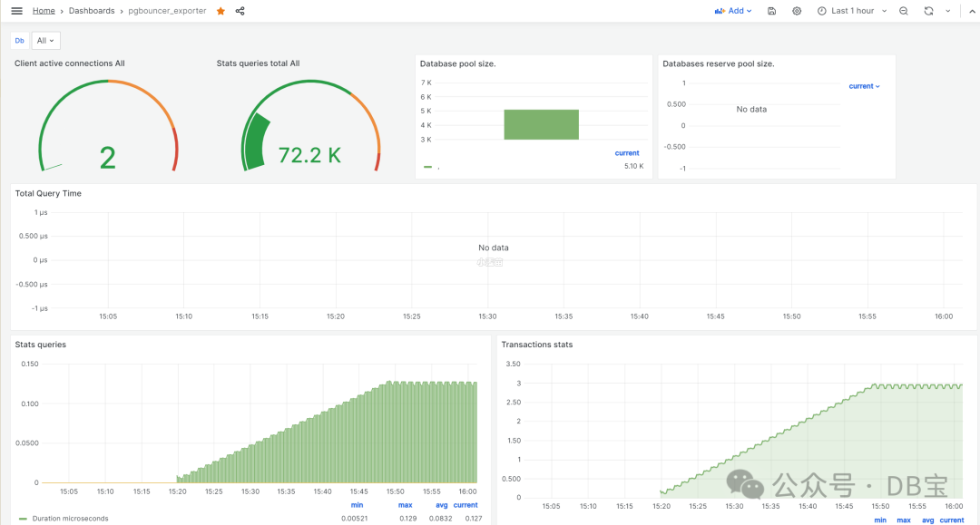980x525 pixels.
Task: Click the Database pool size panel title
Action: pyautogui.click(x=457, y=63)
